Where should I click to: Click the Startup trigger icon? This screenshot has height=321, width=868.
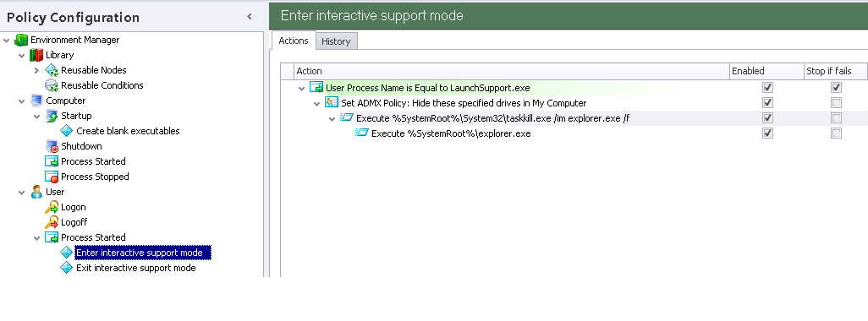(x=52, y=116)
